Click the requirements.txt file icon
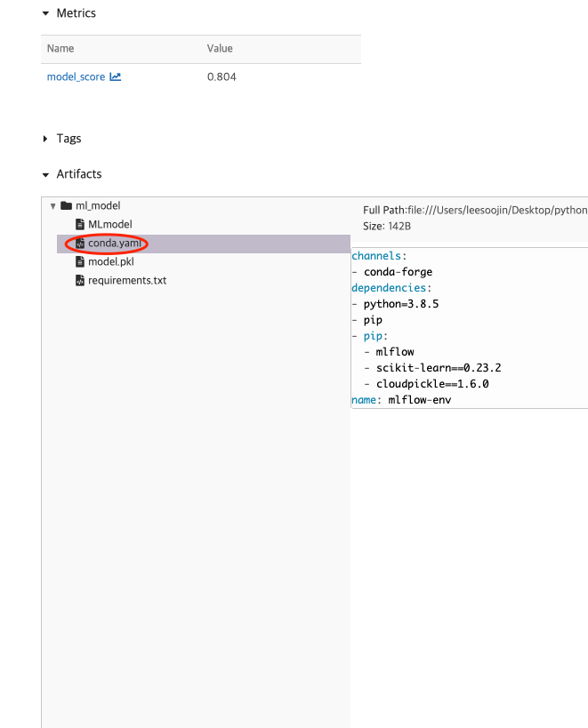588x728 pixels. 80,280
